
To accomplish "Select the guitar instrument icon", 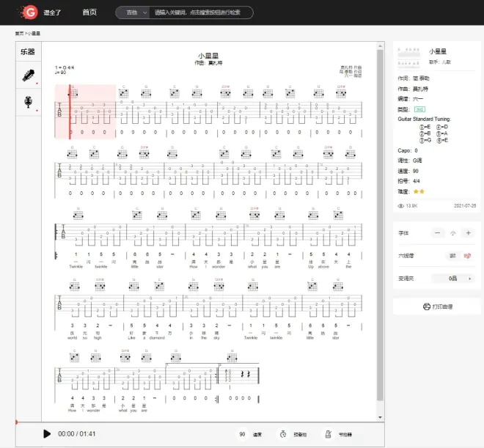I will pos(28,75).
